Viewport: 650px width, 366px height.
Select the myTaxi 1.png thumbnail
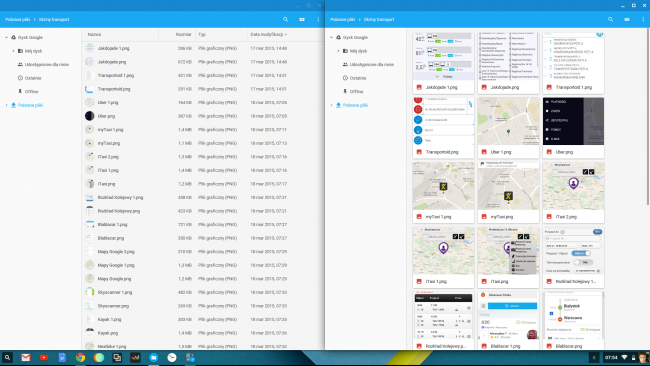pos(443,192)
